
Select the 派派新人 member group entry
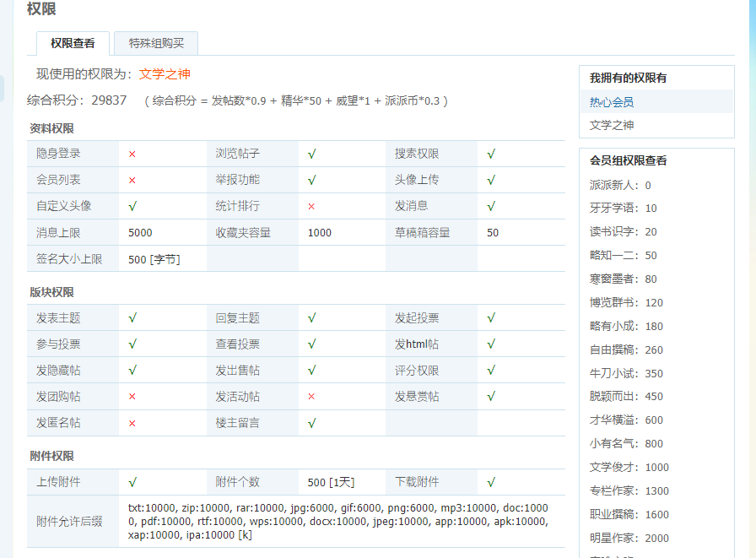620,185
